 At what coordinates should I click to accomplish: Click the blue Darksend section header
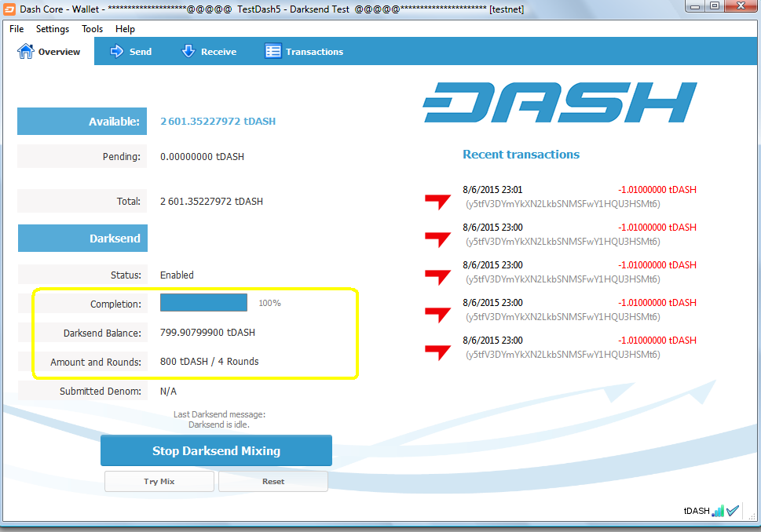[x=82, y=238]
